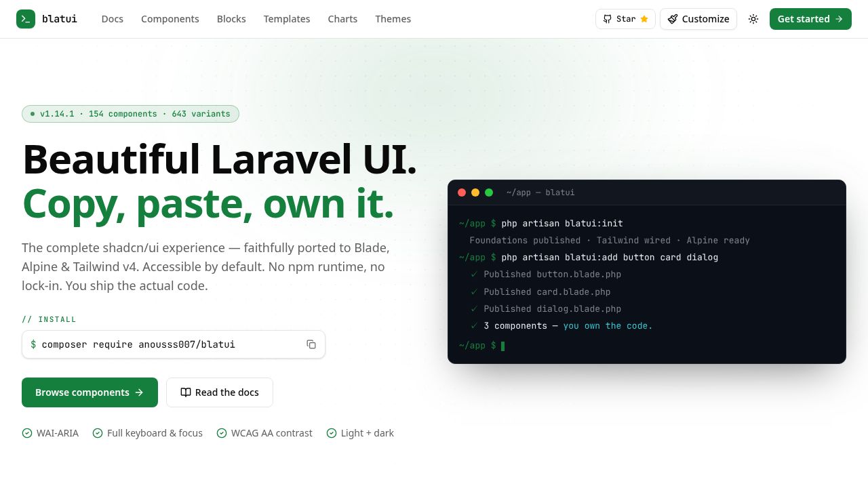Copy the composer install command

(x=311, y=344)
